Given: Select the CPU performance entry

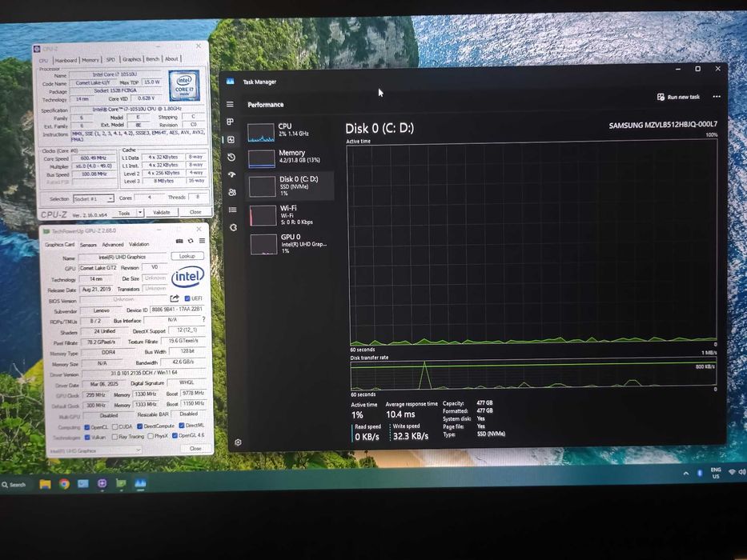Looking at the screenshot, I should [x=290, y=132].
